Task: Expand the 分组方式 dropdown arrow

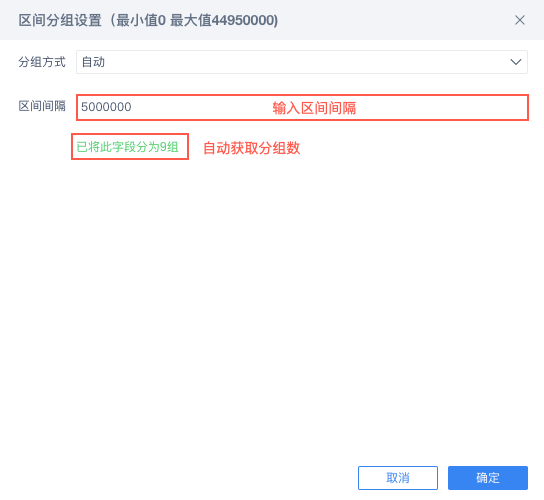Action: pos(516,62)
